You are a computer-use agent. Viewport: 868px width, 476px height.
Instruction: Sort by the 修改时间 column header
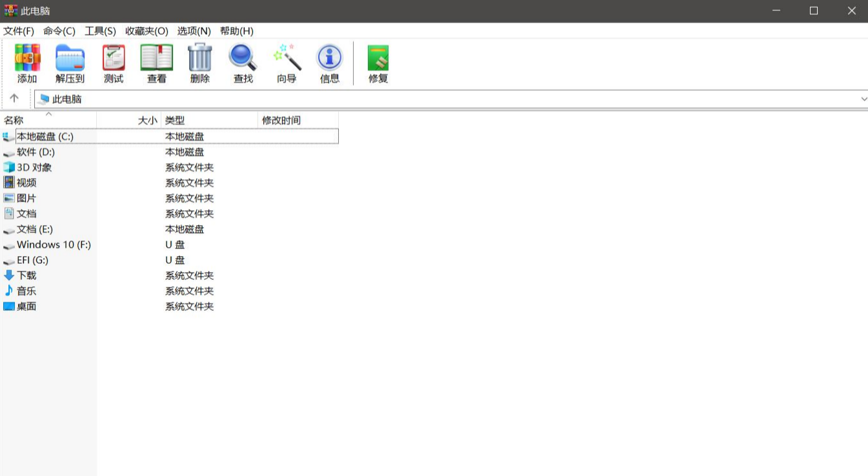[298, 120]
